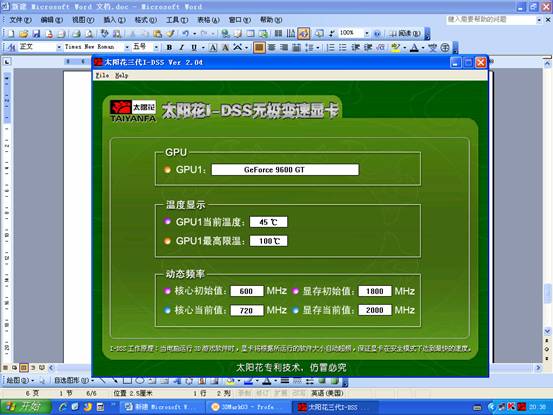The width and height of the screenshot is (553, 415).
Task: Click the enclosed characters icon in Word
Action: click(445, 47)
